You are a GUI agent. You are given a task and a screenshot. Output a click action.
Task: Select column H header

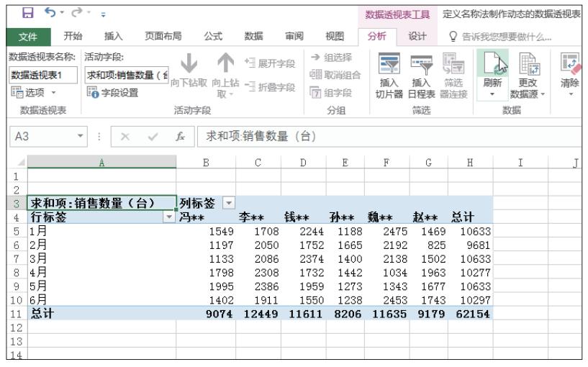[470, 163]
